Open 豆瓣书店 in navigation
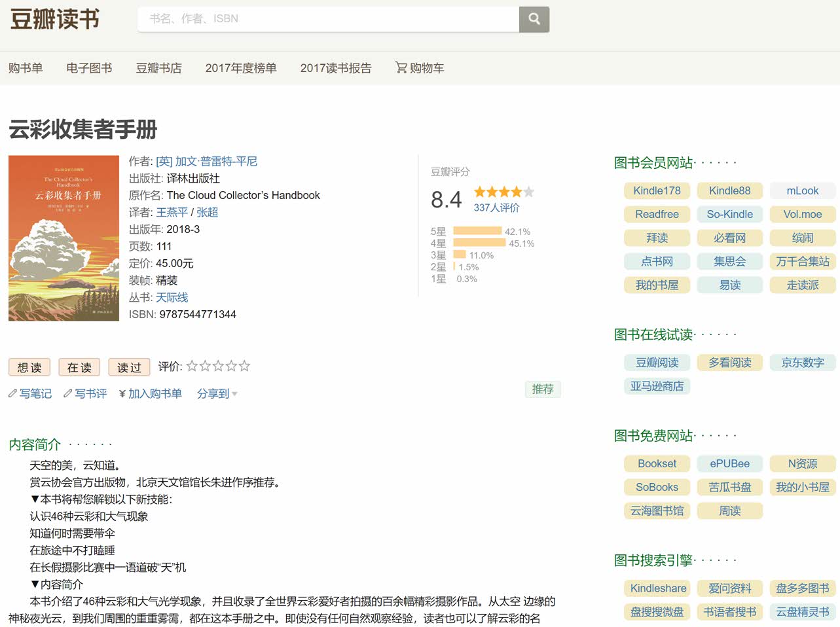Screen dimensions: 840x627 point(158,68)
